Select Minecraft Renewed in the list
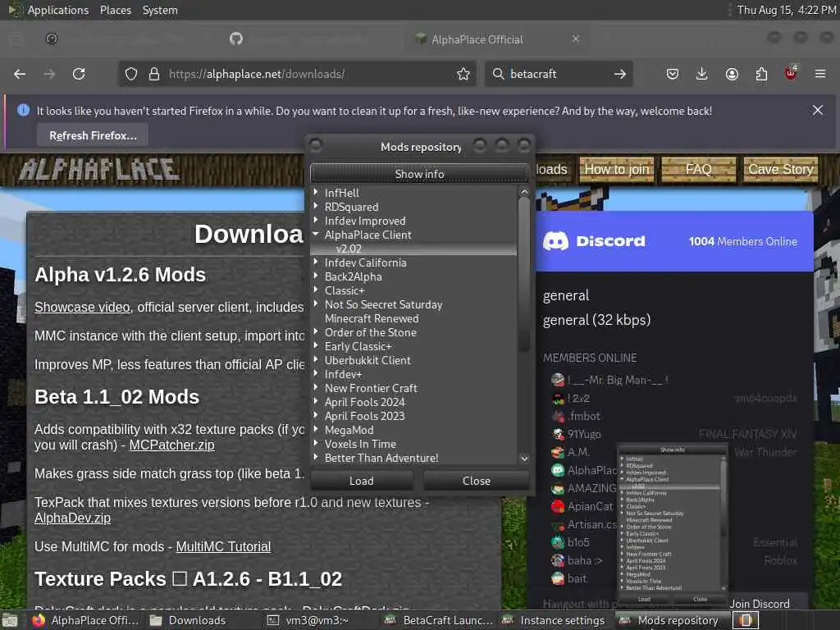The height and width of the screenshot is (630, 840). (372, 318)
